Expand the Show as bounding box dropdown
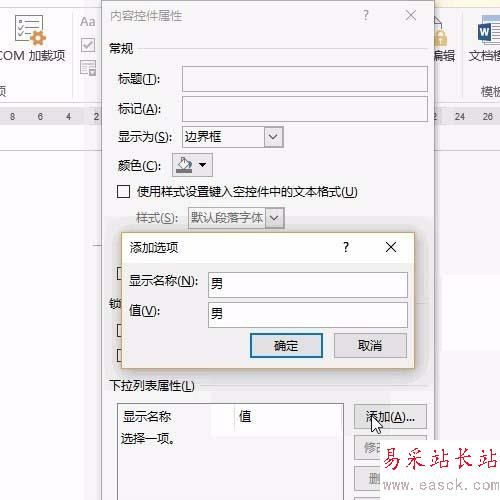The height and width of the screenshot is (500, 500). coord(273,137)
